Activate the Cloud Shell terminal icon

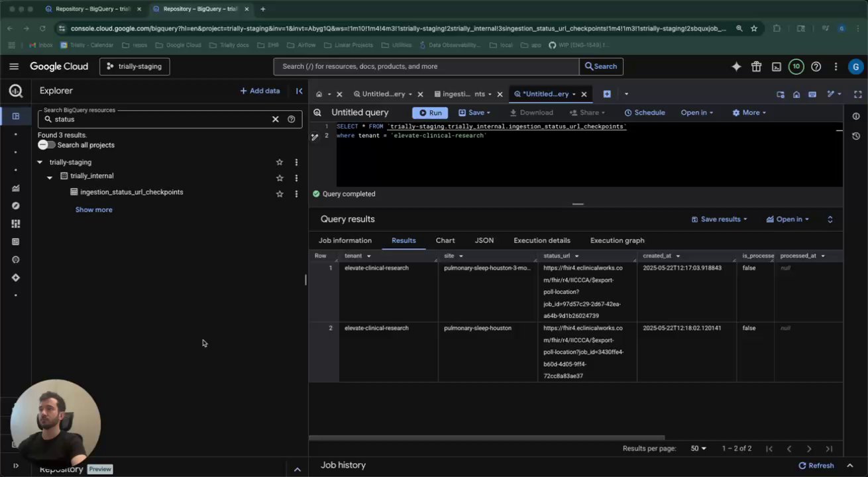pyautogui.click(x=777, y=66)
